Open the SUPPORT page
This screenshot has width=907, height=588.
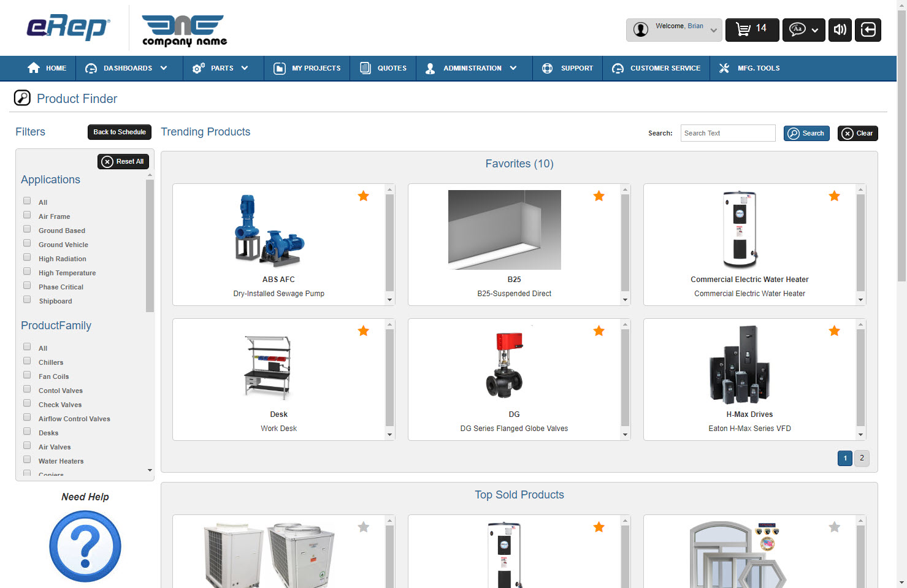(x=567, y=68)
